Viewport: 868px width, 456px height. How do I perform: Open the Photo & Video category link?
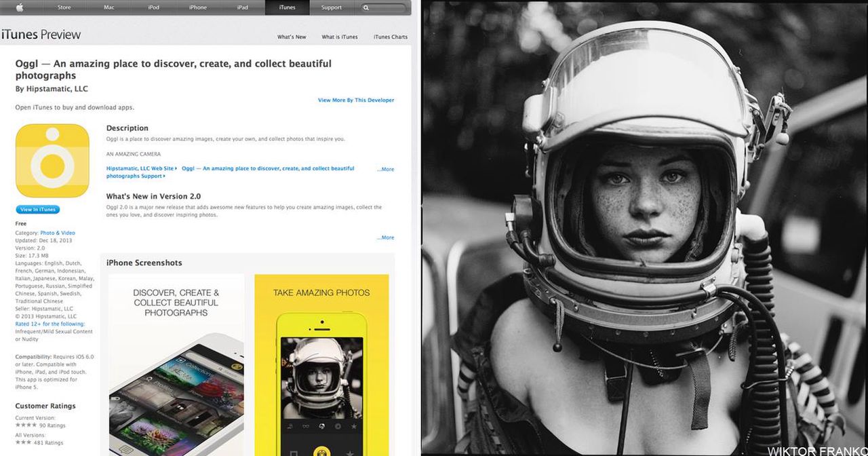pyautogui.click(x=58, y=233)
